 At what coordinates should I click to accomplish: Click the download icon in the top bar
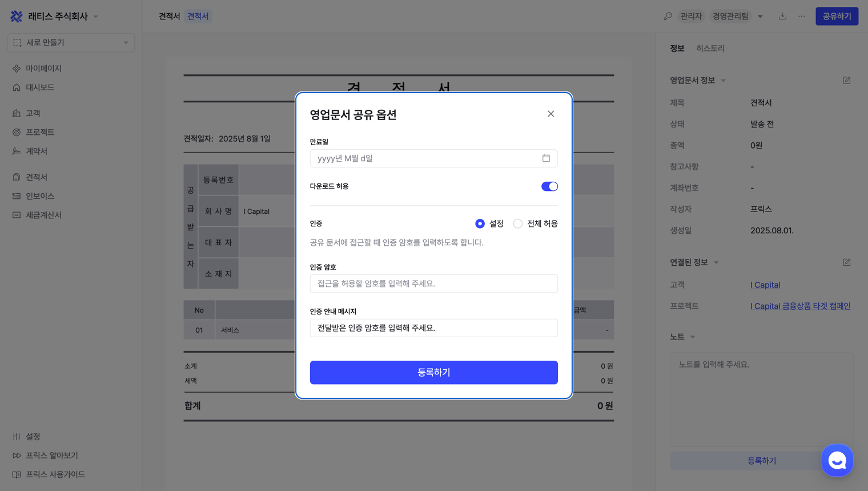point(782,16)
